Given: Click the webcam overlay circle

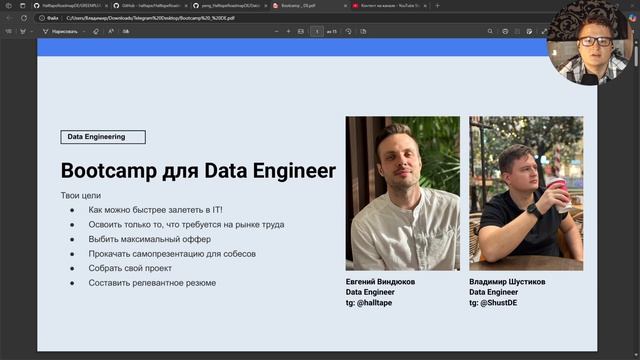Looking at the screenshot, I should click(591, 42).
